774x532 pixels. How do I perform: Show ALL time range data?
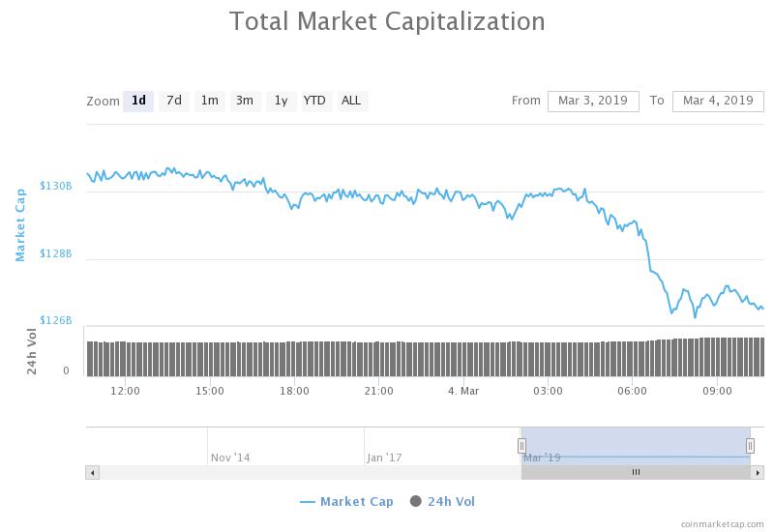click(x=351, y=101)
